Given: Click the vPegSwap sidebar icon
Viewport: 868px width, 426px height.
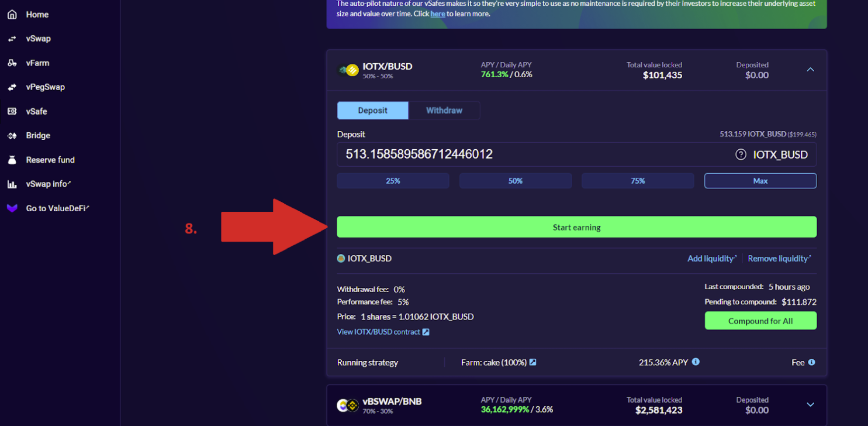Looking at the screenshot, I should click(x=12, y=87).
